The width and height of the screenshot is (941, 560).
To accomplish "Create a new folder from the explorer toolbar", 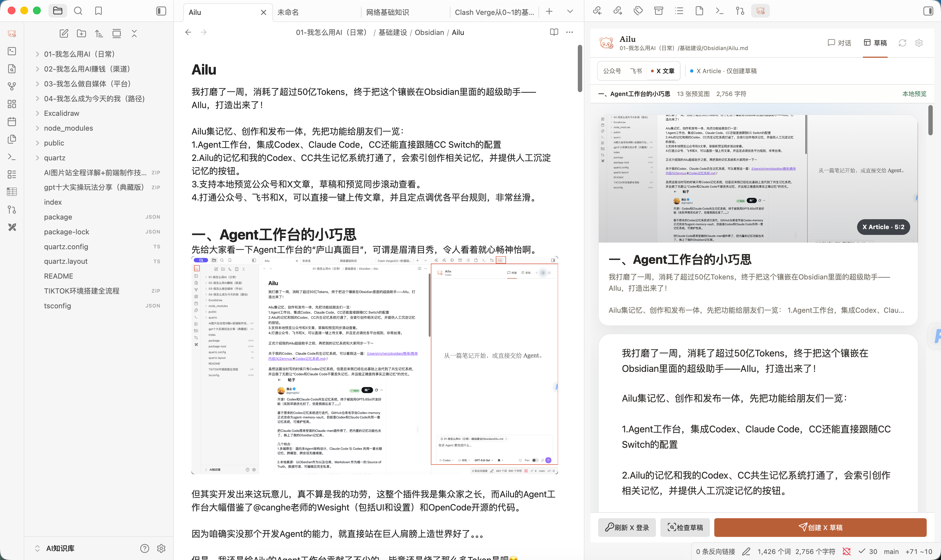I will 81,34.
